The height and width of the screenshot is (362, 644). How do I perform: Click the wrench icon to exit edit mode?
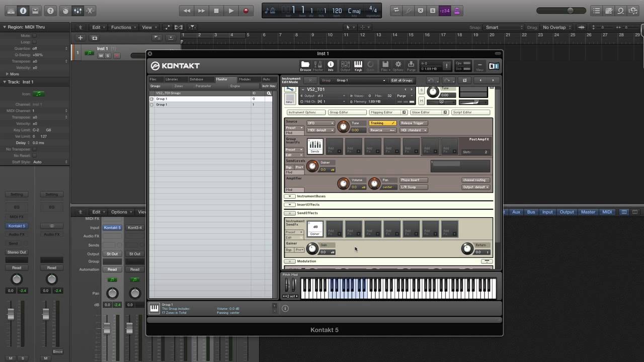click(290, 89)
